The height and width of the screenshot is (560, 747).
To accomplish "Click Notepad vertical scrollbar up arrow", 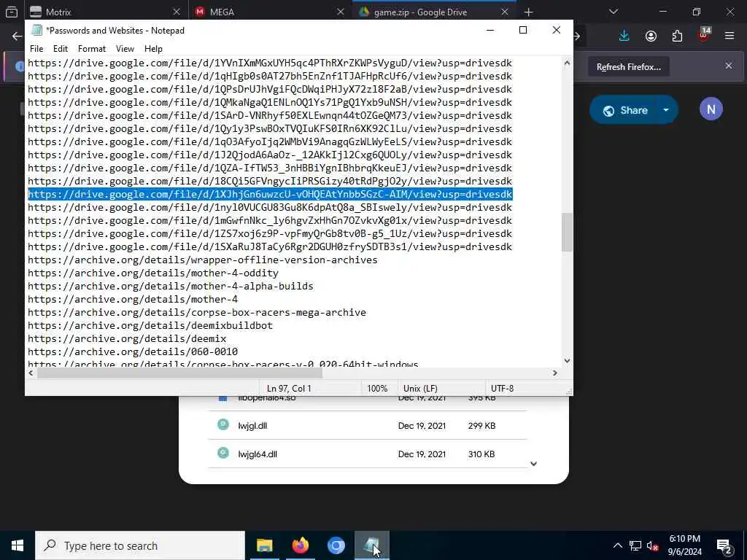I will click(x=567, y=63).
